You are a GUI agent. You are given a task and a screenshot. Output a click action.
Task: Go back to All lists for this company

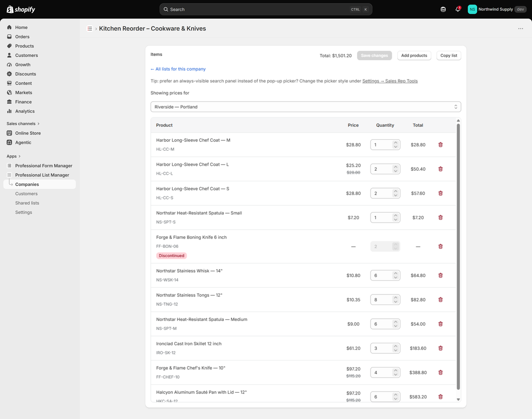click(178, 69)
